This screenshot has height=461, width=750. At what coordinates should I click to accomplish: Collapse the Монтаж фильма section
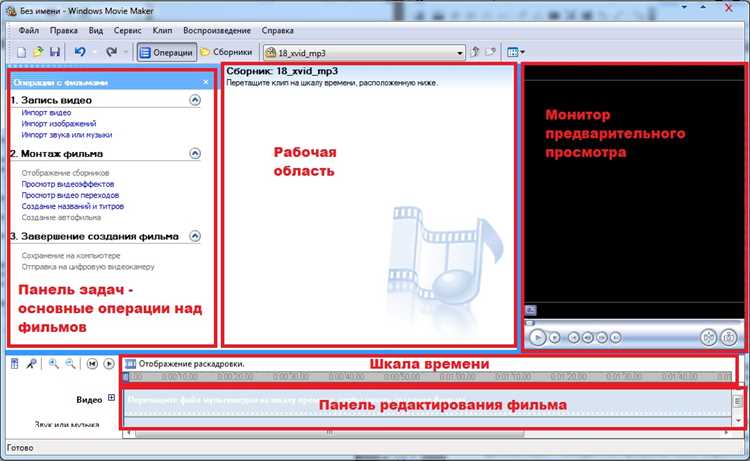tap(195, 154)
